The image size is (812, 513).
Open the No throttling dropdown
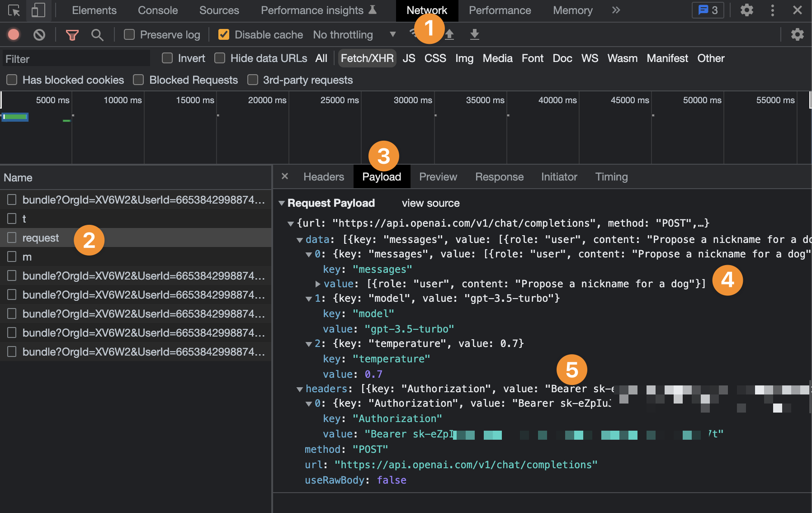392,34
